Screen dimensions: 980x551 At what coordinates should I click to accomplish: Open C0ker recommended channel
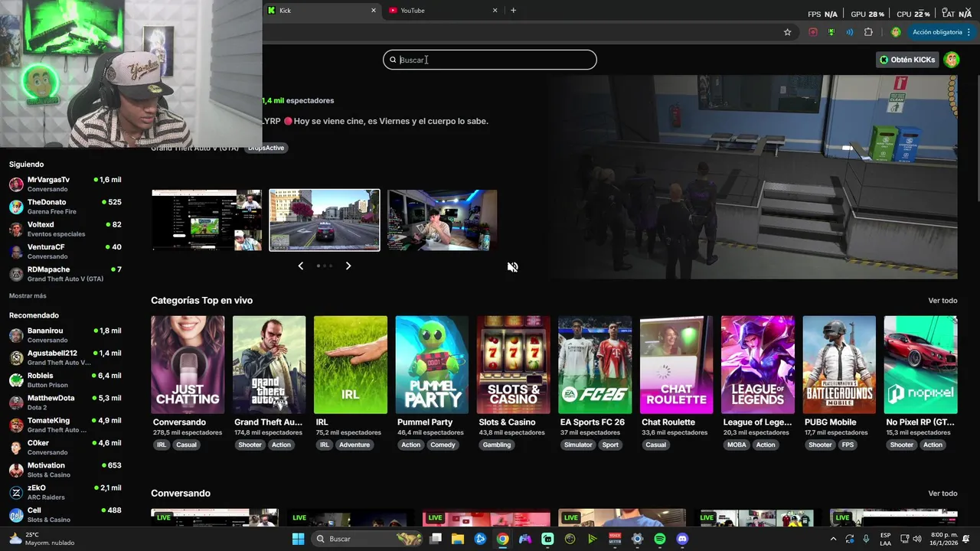65,448
